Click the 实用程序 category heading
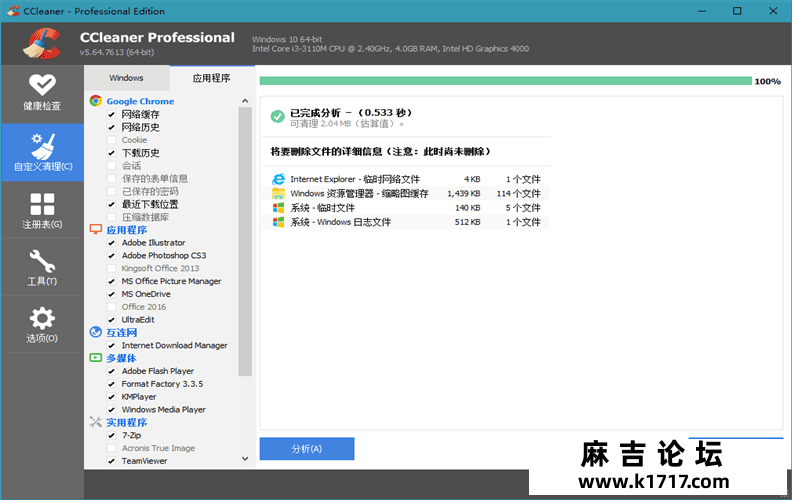The height and width of the screenshot is (500, 792). 126,422
